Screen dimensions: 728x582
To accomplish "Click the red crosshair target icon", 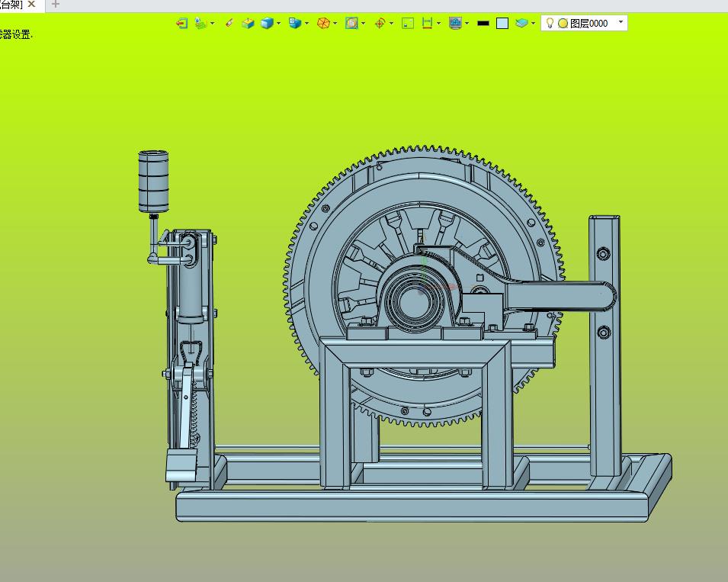I will coord(380,24).
